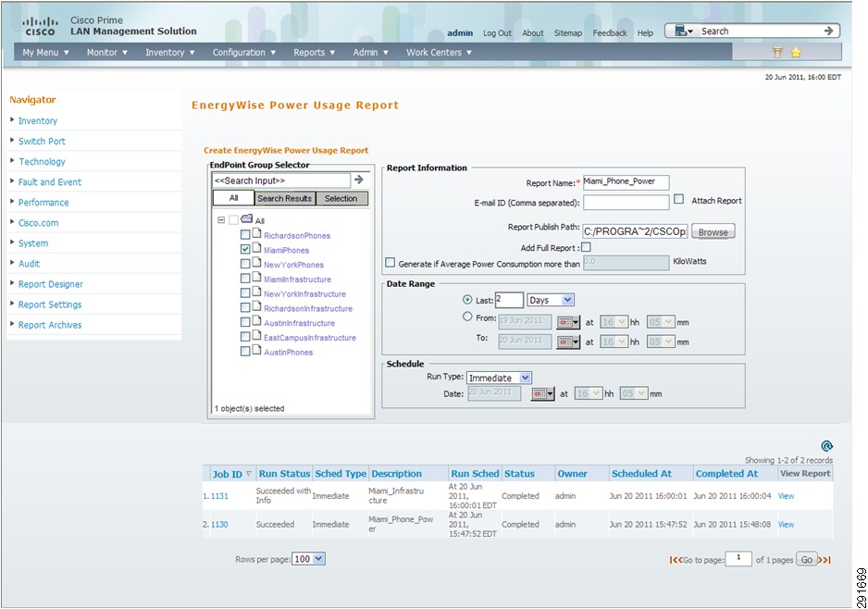Open the Run Type Immediate dropdown
Screen dimensions: 868x609
click(500, 378)
